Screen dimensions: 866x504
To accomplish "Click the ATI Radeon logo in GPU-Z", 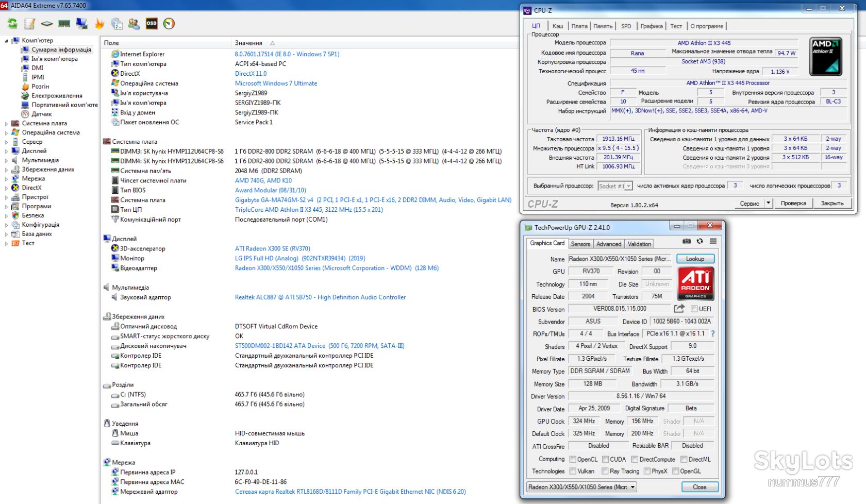I will pos(695,283).
